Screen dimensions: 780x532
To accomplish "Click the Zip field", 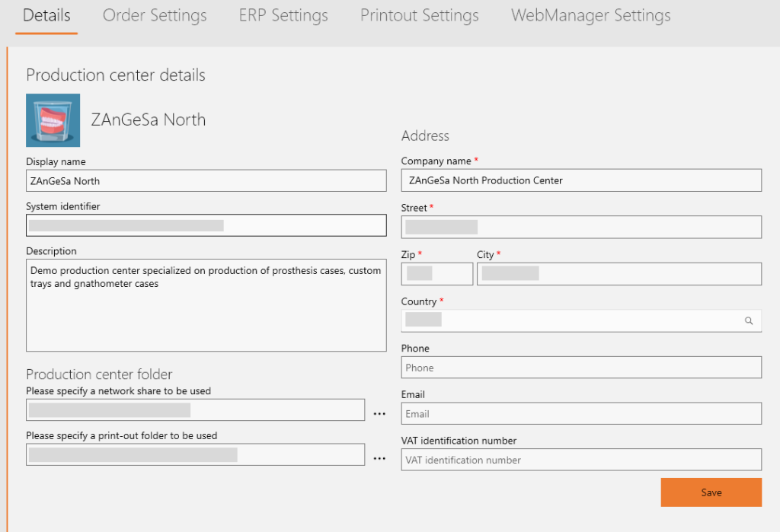I will (436, 274).
